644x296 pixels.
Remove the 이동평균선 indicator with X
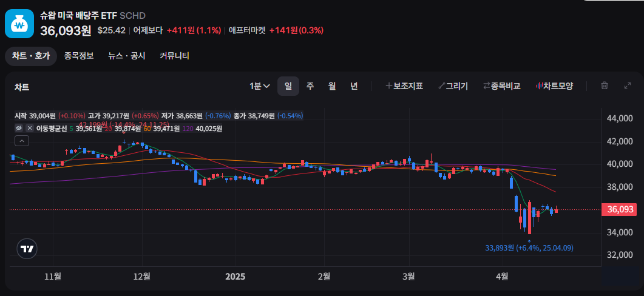click(30, 129)
